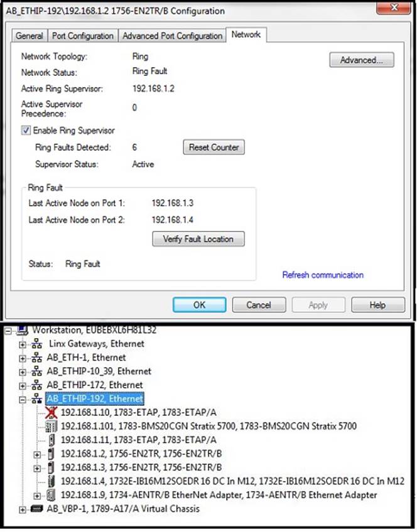Expand the AB_ETHIP-10_39 driver node
This screenshot has height=532, width=417.
[x=23, y=372]
